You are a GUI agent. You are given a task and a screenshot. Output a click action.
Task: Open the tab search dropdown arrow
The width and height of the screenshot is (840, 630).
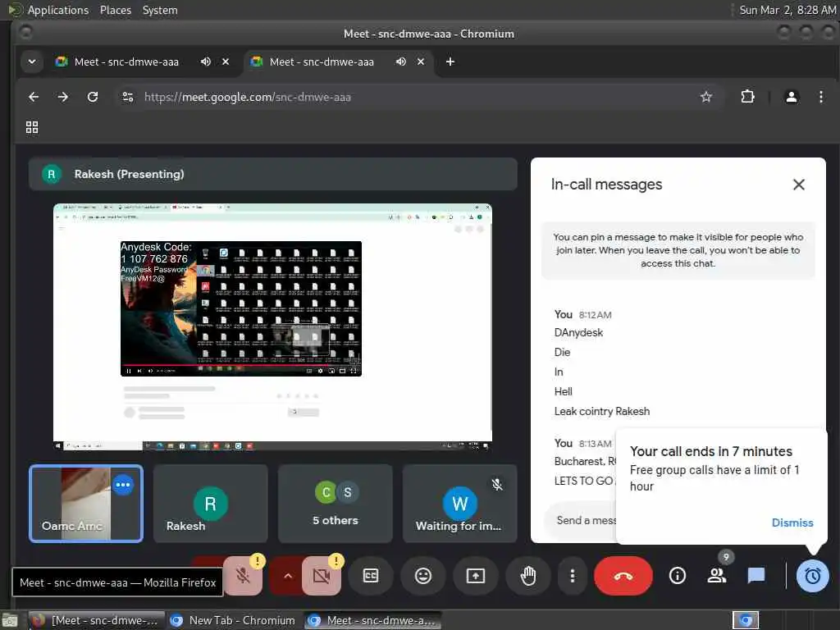click(32, 62)
